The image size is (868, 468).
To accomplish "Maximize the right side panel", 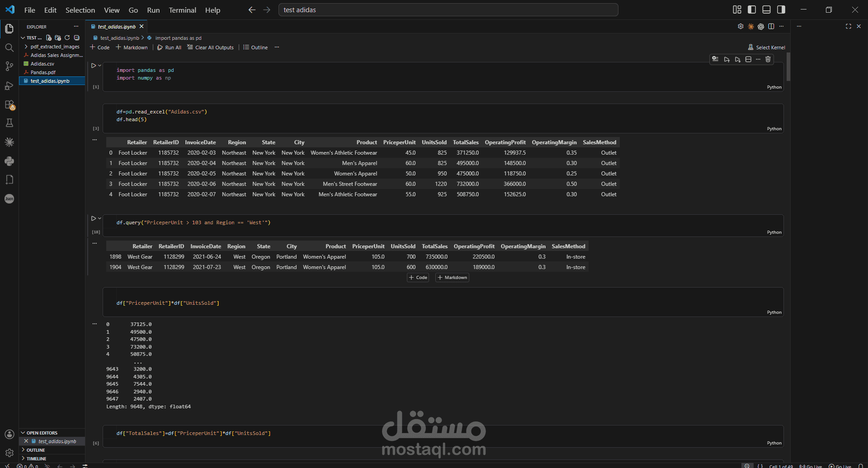I will 848,26.
